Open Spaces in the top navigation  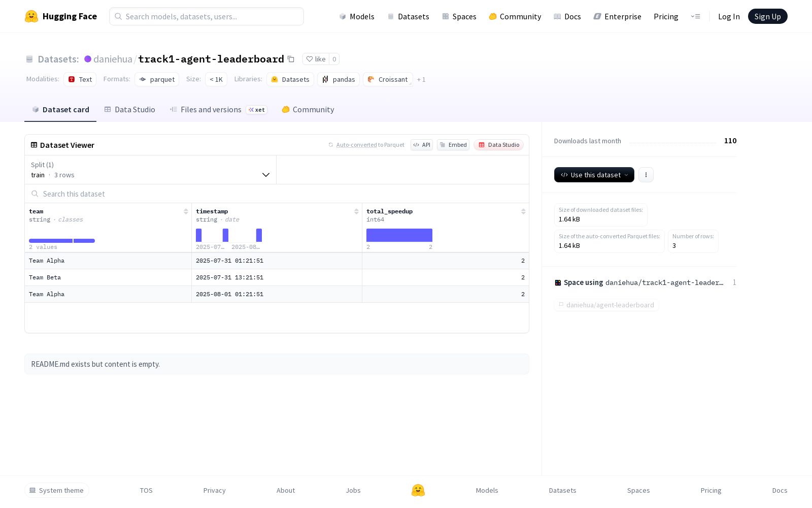coord(459,16)
